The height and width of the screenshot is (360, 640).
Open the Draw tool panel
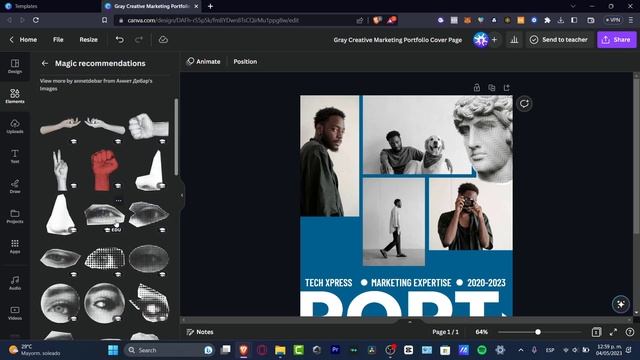[15, 186]
